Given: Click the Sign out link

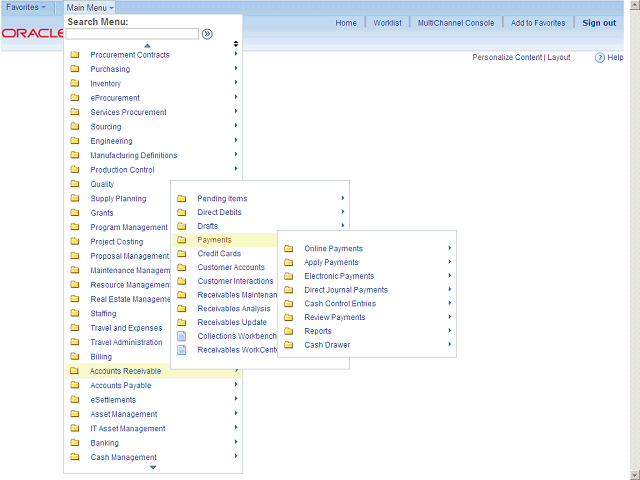Looking at the screenshot, I should [599, 23].
